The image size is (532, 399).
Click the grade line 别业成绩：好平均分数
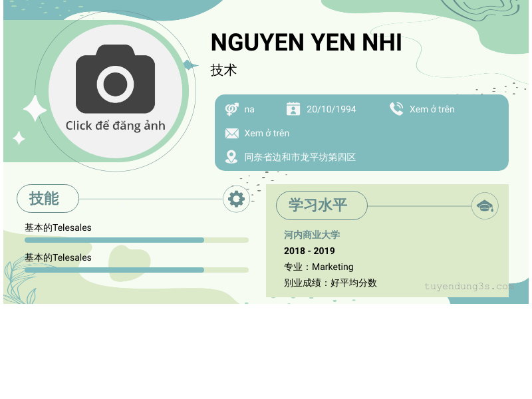330,283
